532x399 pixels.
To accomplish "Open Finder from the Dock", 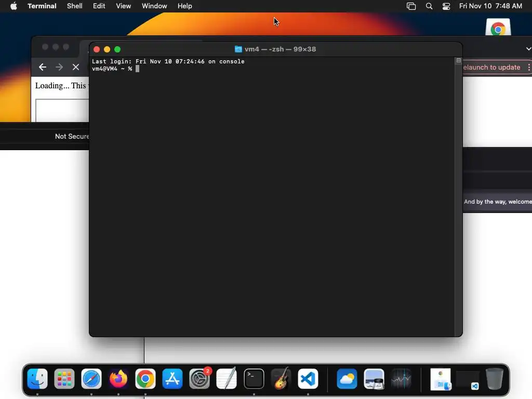I will pyautogui.click(x=37, y=379).
